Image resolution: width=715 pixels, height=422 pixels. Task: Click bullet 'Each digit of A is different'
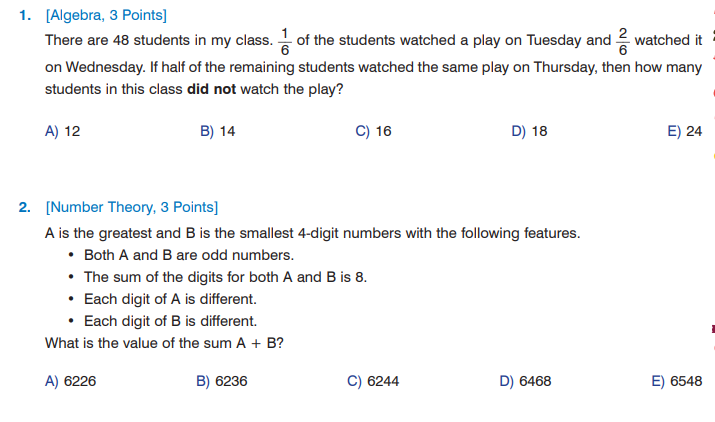[170, 299]
